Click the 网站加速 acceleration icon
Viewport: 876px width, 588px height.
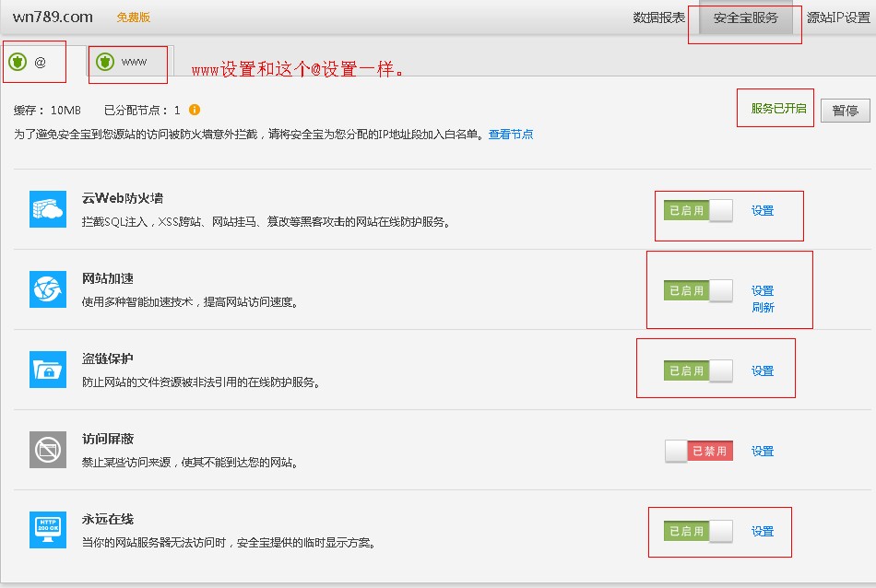(48, 289)
